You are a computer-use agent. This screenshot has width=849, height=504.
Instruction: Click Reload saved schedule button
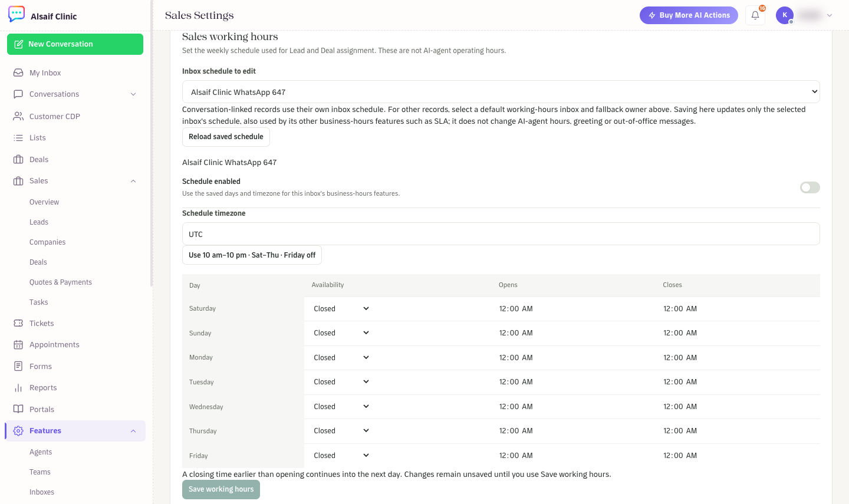pos(226,137)
